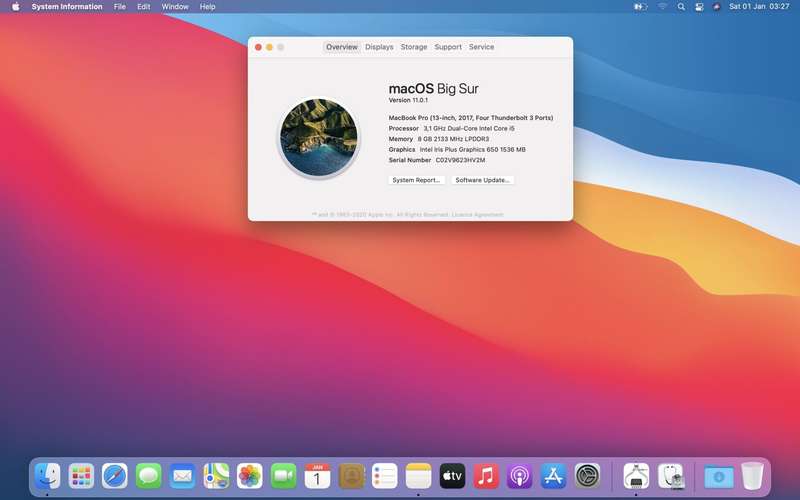Open Finder from the Dock
Image resolution: width=800 pixels, height=500 pixels.
click(47, 476)
